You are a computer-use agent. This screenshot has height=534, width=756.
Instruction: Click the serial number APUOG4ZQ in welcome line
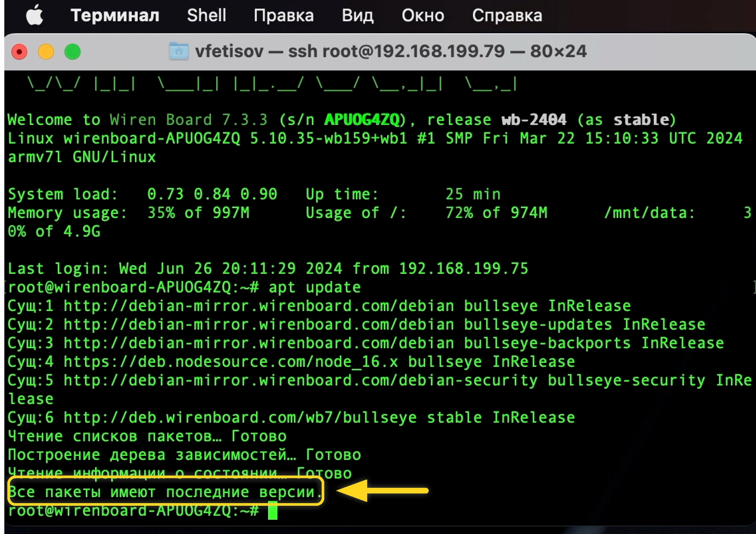362,120
